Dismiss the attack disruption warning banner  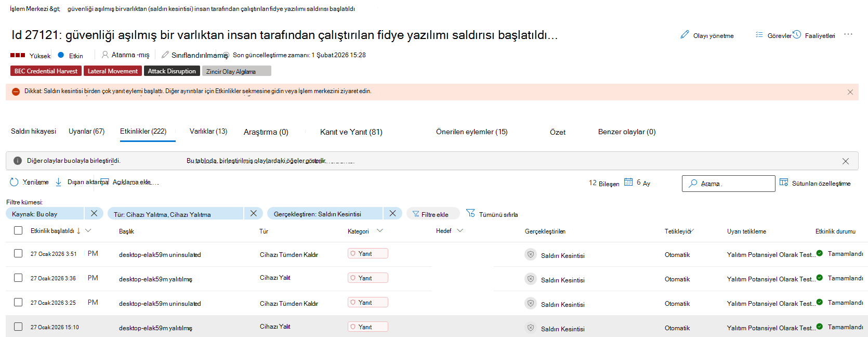pyautogui.click(x=850, y=92)
